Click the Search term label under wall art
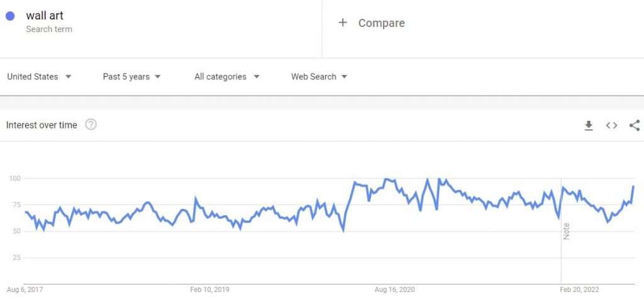The image size is (644, 304). (x=49, y=29)
